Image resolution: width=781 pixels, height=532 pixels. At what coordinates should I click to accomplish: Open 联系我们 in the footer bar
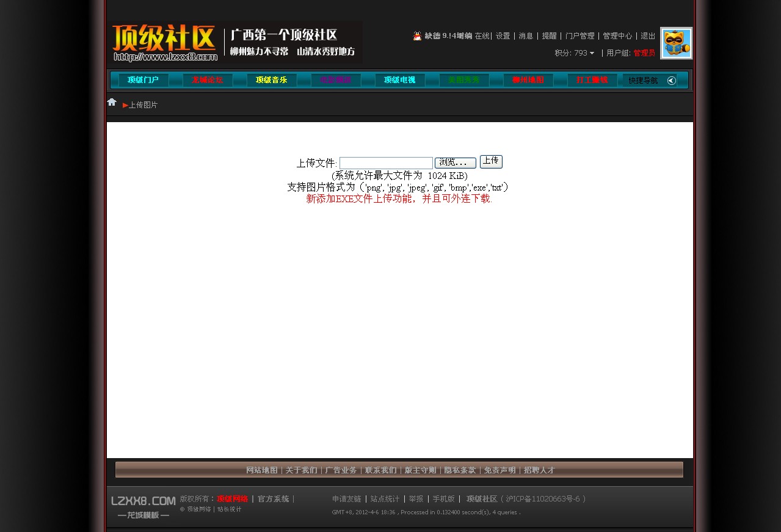(381, 470)
